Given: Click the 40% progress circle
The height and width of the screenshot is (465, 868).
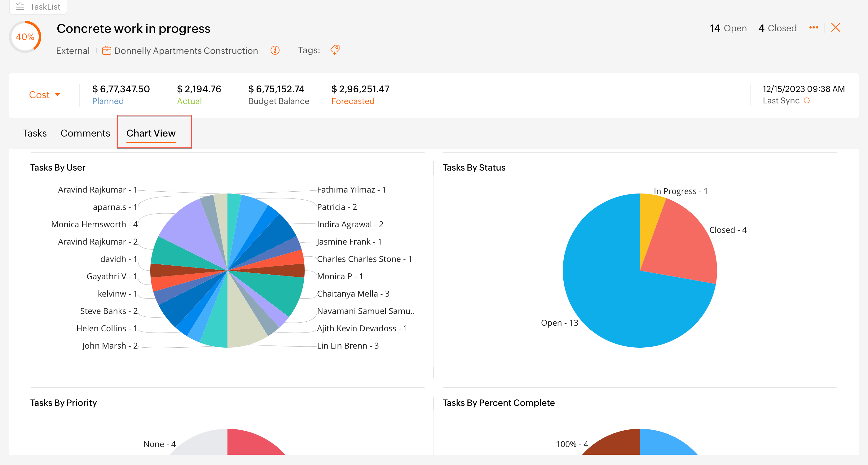Looking at the screenshot, I should (x=25, y=36).
